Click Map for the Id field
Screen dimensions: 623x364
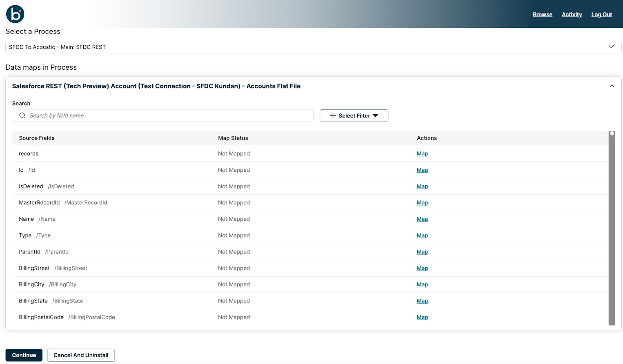422,170
